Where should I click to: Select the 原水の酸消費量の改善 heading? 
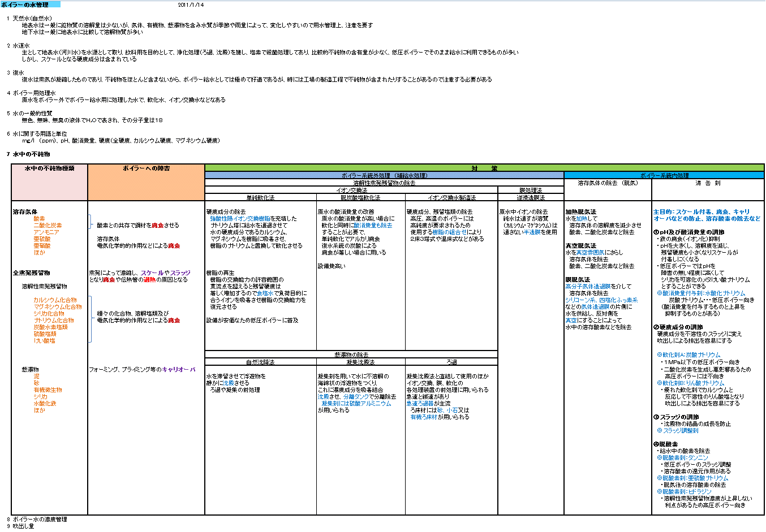coord(346,212)
